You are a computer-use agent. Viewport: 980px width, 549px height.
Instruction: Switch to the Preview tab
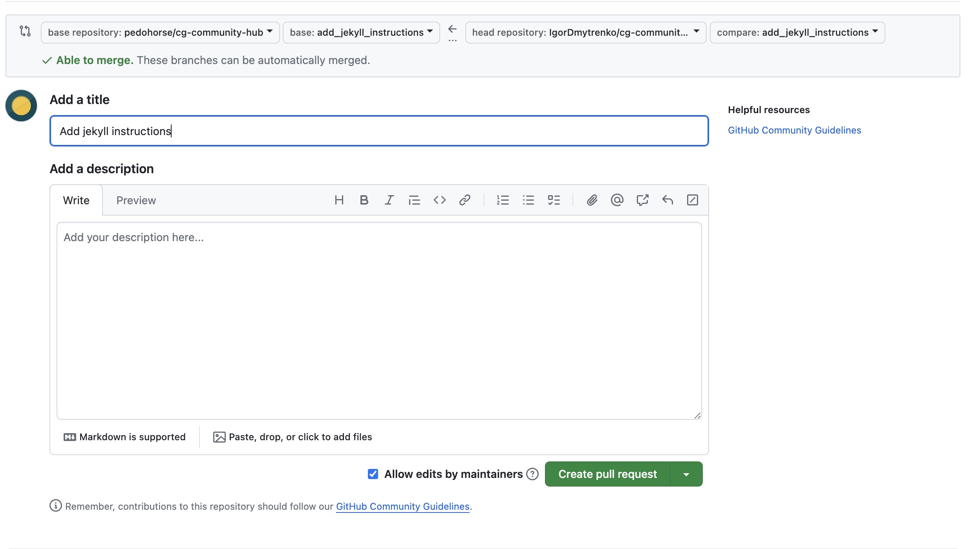pyautogui.click(x=136, y=200)
